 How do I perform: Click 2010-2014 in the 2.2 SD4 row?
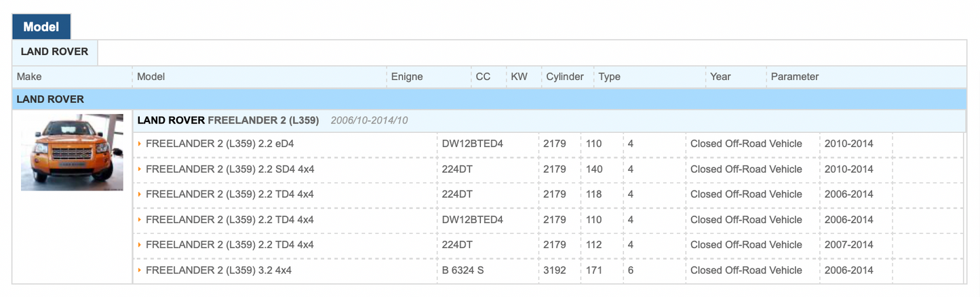pos(849,169)
